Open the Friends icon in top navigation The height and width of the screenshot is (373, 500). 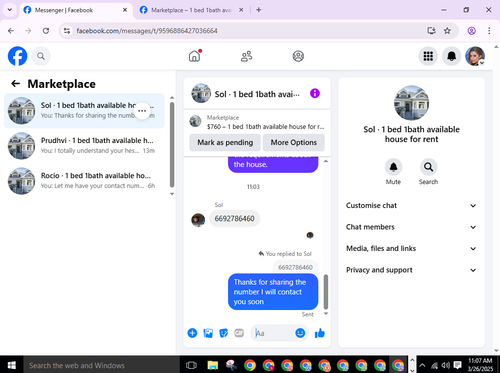click(x=246, y=56)
